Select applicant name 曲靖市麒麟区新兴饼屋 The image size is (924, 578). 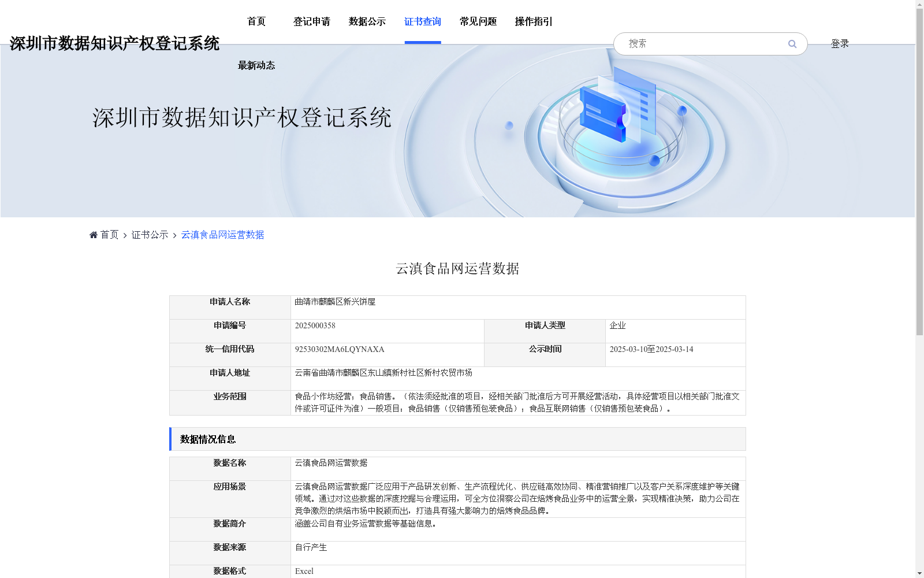335,302
